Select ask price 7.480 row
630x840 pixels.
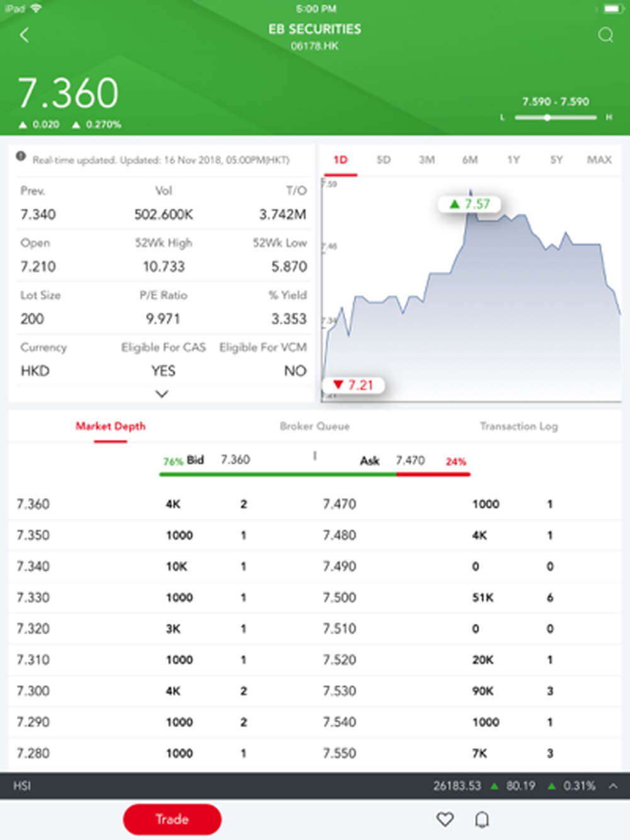point(469,535)
